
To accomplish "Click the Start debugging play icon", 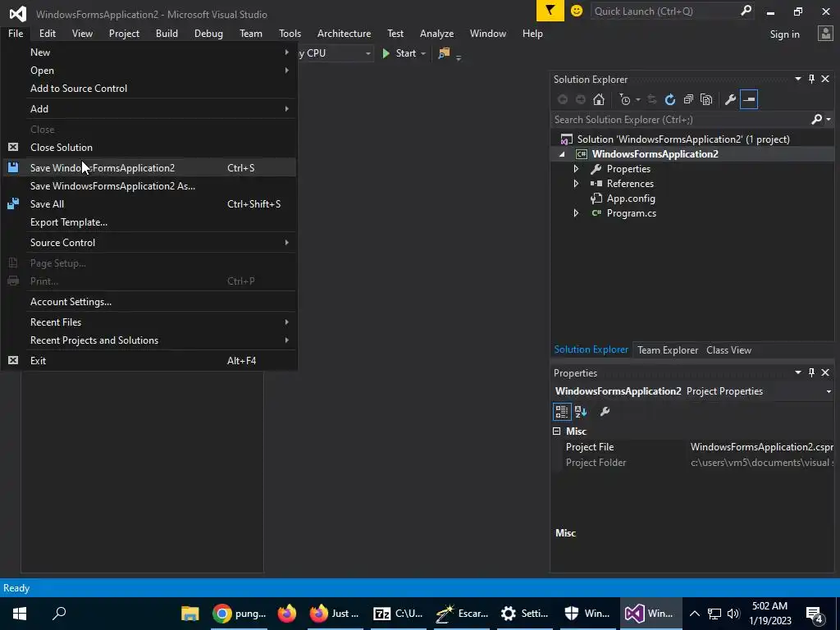I will (x=386, y=53).
